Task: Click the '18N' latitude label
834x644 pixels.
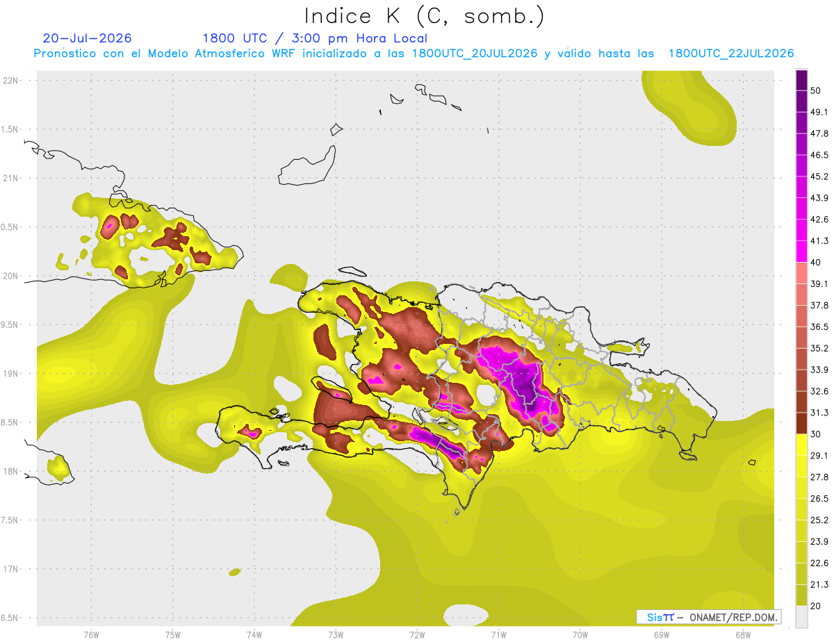Action: 11,471
